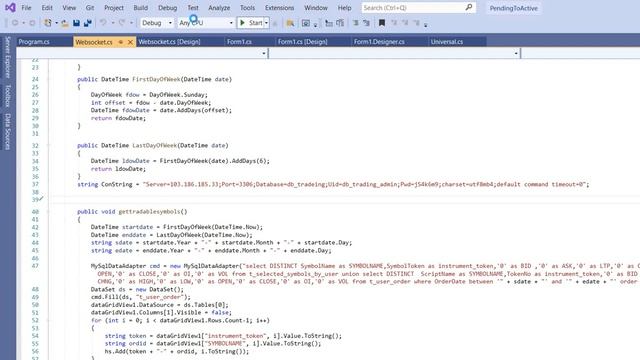Redo the edit with the toolbar arrow
Viewport: 640px width, 360px height.
click(122, 23)
